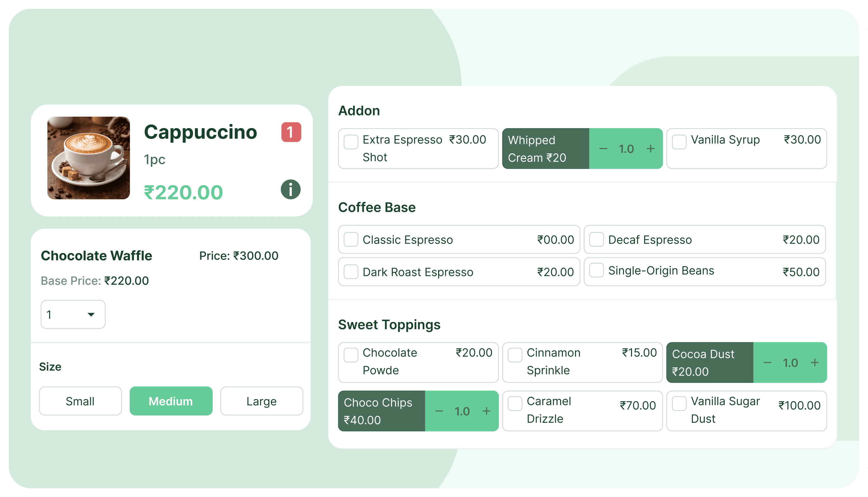This screenshot has height=497, width=868.
Task: Choose the Small size
Action: pyautogui.click(x=80, y=401)
